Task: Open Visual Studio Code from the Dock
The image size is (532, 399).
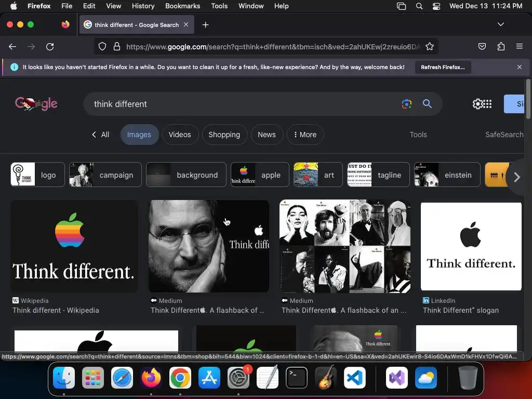Action: tap(354, 378)
